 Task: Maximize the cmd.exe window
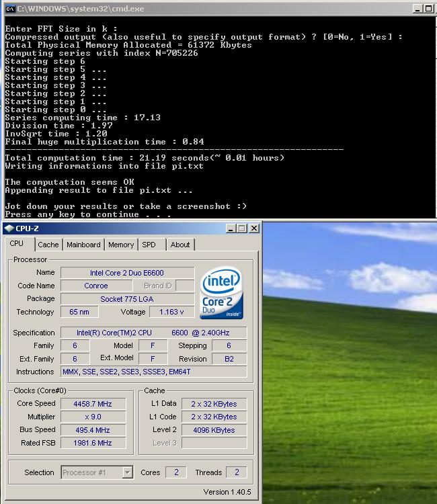pos(429,9)
